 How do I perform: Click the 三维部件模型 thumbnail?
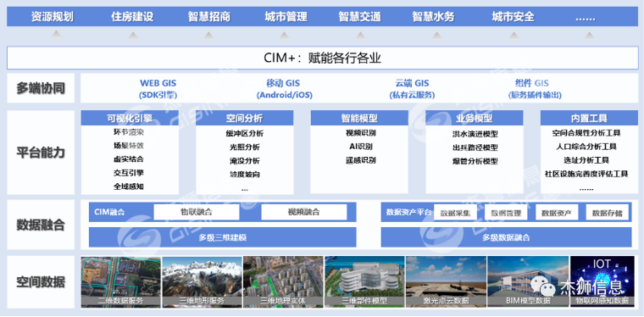click(x=364, y=282)
